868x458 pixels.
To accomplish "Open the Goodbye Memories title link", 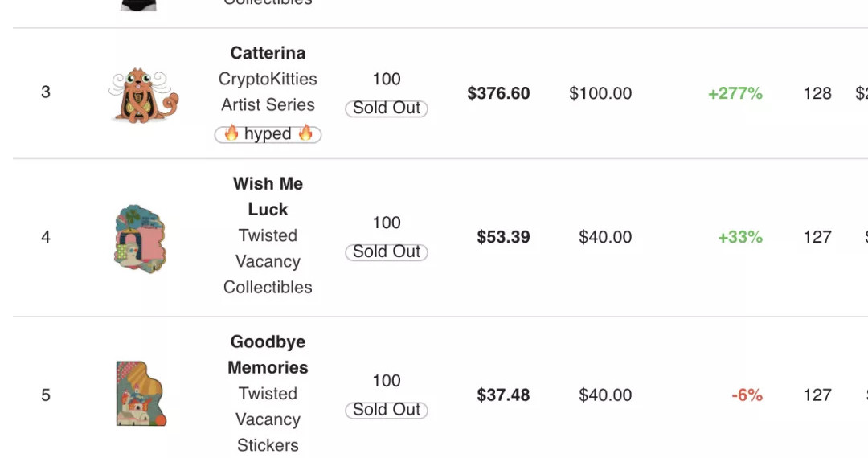I will click(268, 354).
